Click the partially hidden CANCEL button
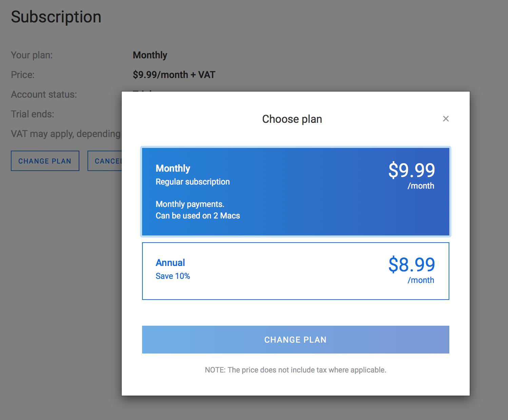The width and height of the screenshot is (508, 420). pyautogui.click(x=105, y=161)
